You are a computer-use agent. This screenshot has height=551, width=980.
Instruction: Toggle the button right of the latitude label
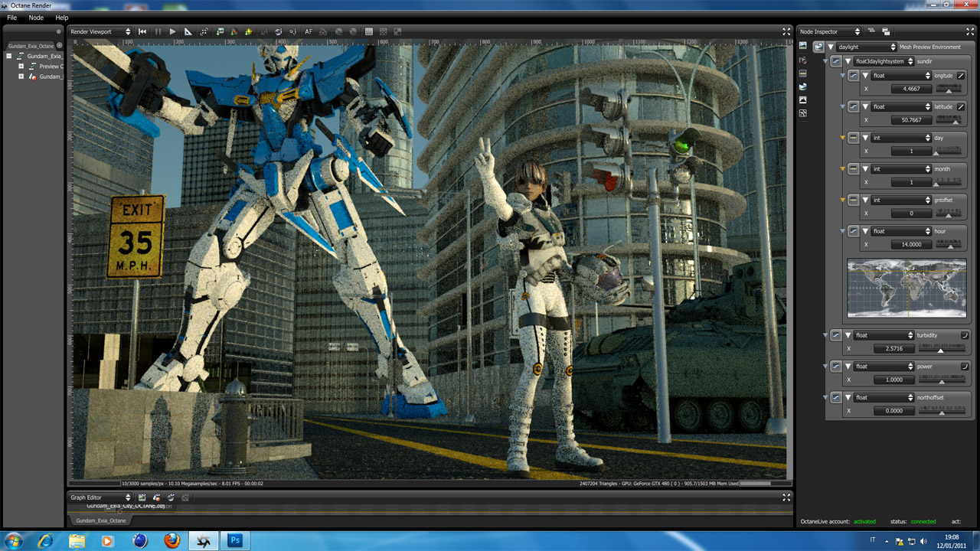click(962, 106)
